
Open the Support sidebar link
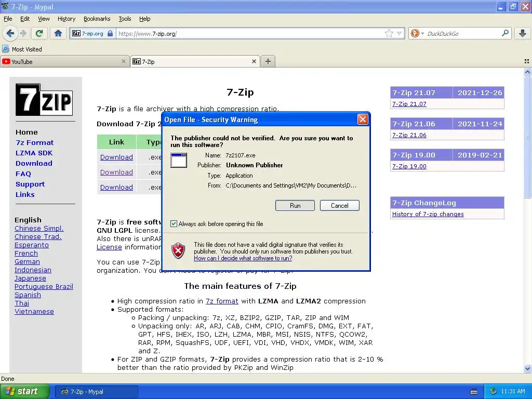[30, 184]
